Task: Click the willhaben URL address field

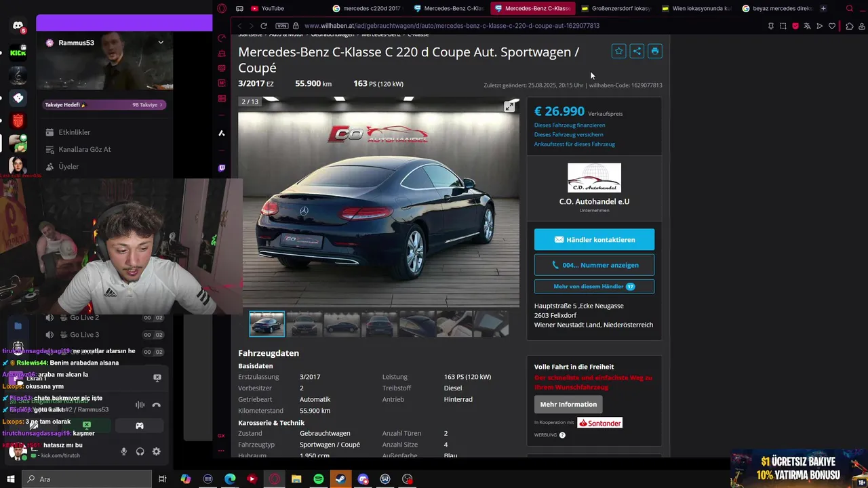Action: pyautogui.click(x=452, y=26)
